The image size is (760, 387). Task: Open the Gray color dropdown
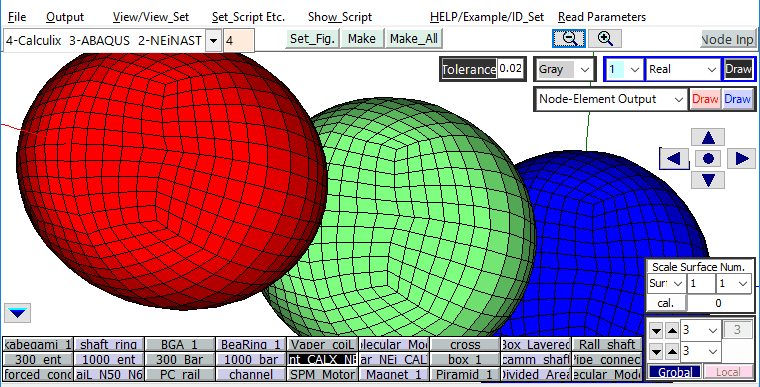click(564, 69)
